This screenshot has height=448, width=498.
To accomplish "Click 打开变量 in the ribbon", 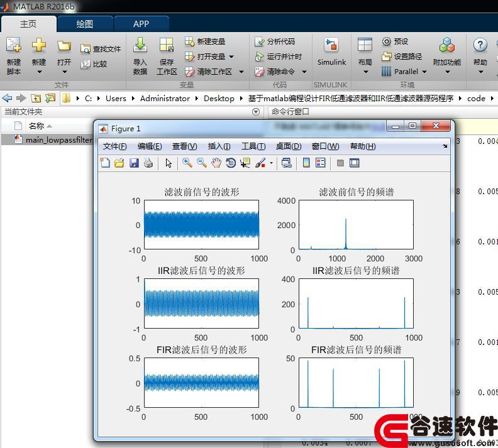I will point(205,57).
